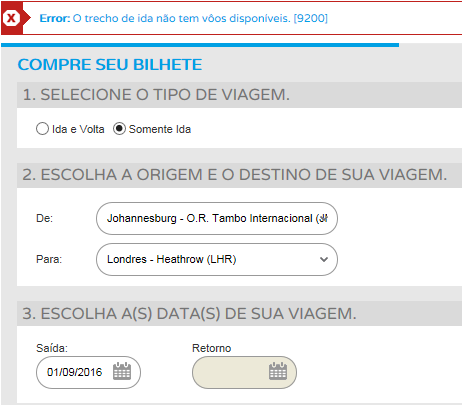The width and height of the screenshot is (463, 406).
Task: Open the Saída calendar icon
Action: [x=122, y=371]
